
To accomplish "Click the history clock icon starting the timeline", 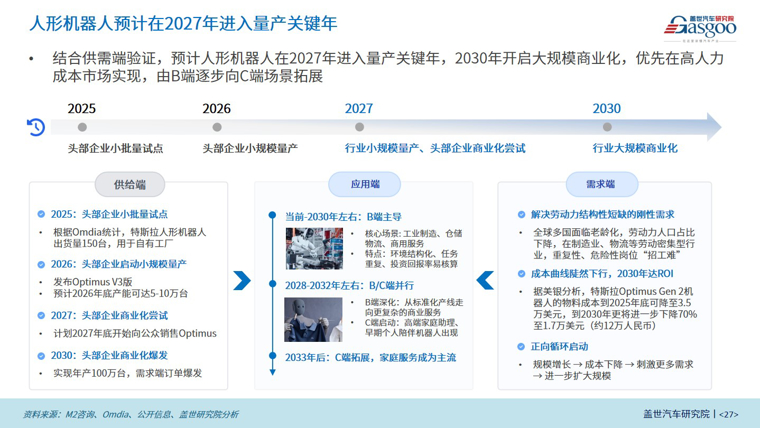I will [x=36, y=127].
